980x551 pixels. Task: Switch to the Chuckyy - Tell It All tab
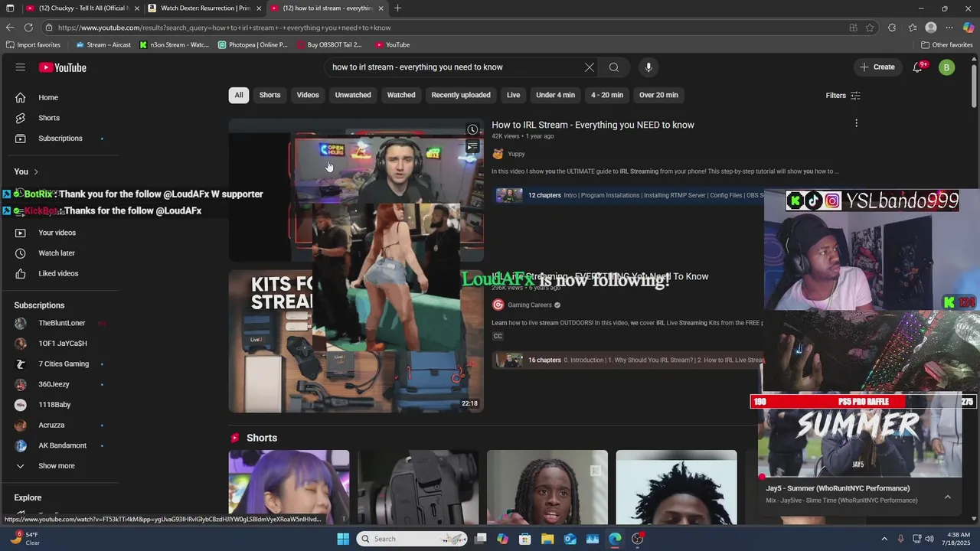(82, 8)
